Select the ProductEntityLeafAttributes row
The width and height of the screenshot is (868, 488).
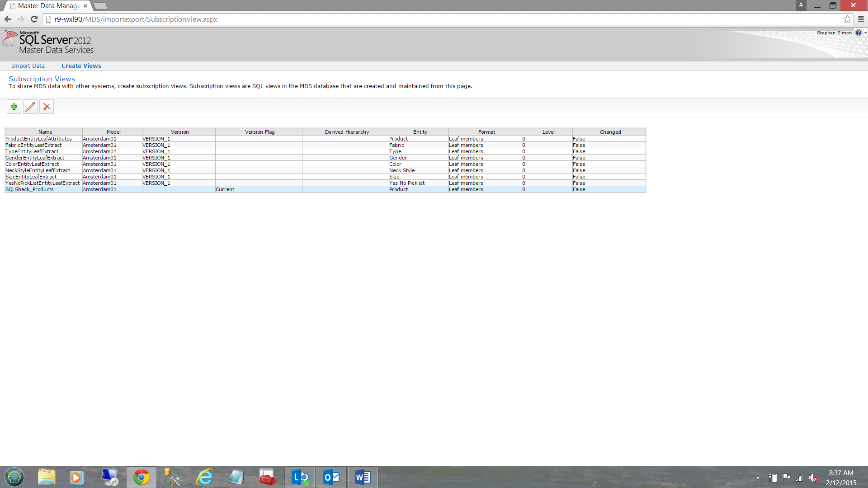(39, 139)
